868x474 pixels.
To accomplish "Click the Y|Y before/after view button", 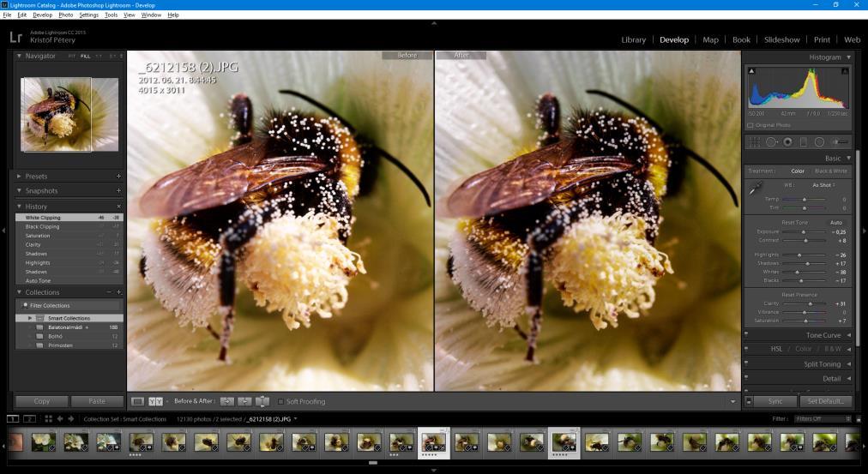I will (155, 401).
